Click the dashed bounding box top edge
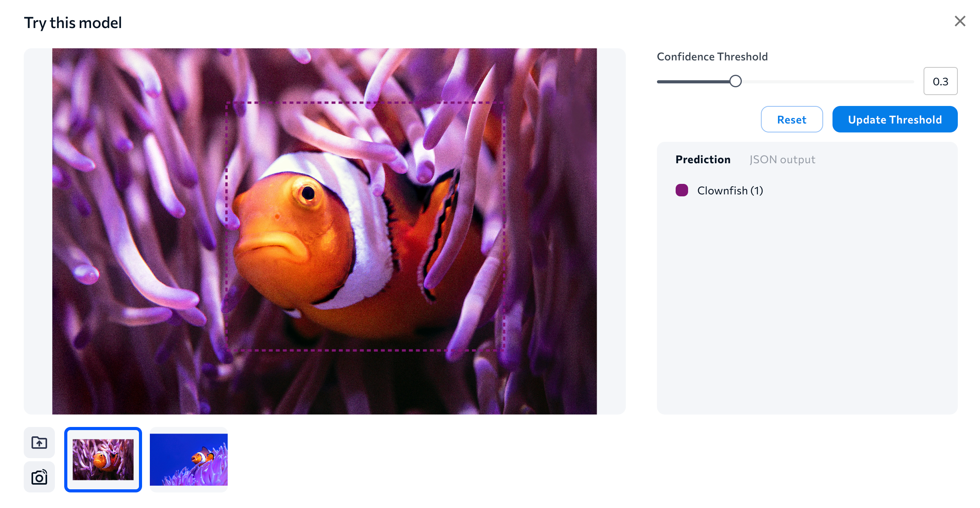 [365, 103]
